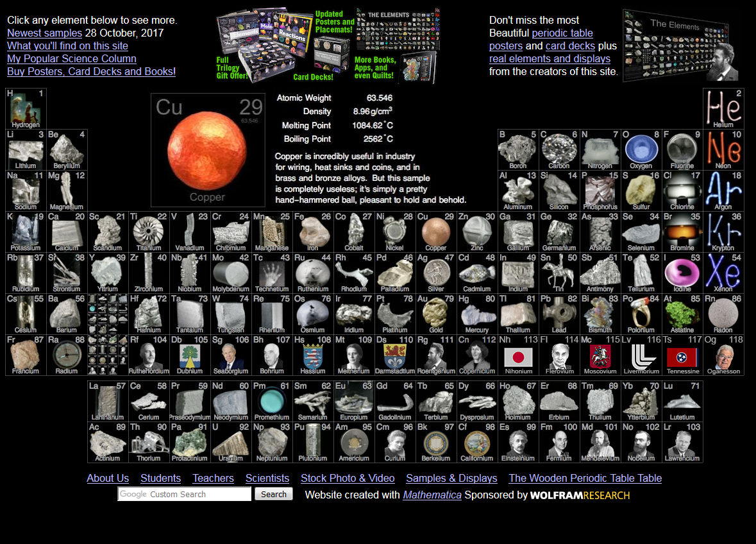Open the Stock Photo & Video page

(x=348, y=479)
